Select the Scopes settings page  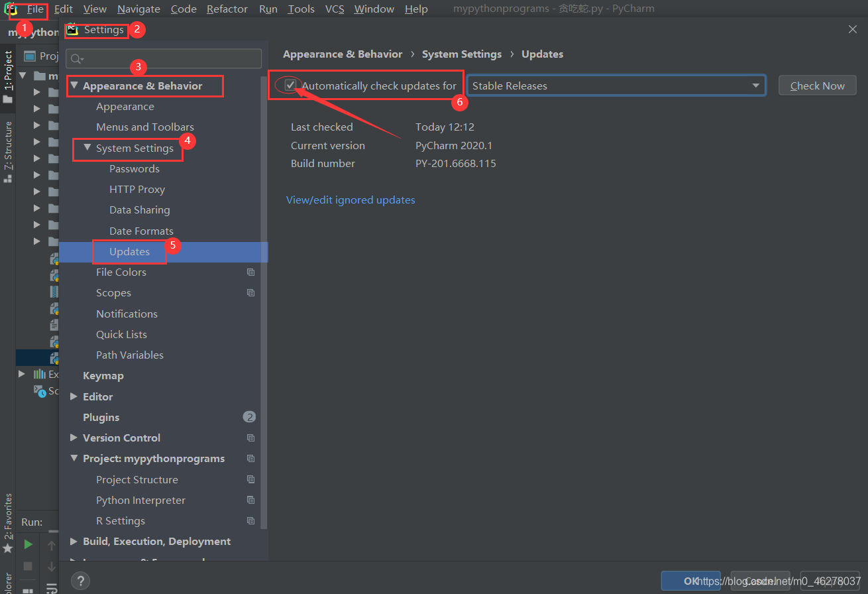point(113,292)
